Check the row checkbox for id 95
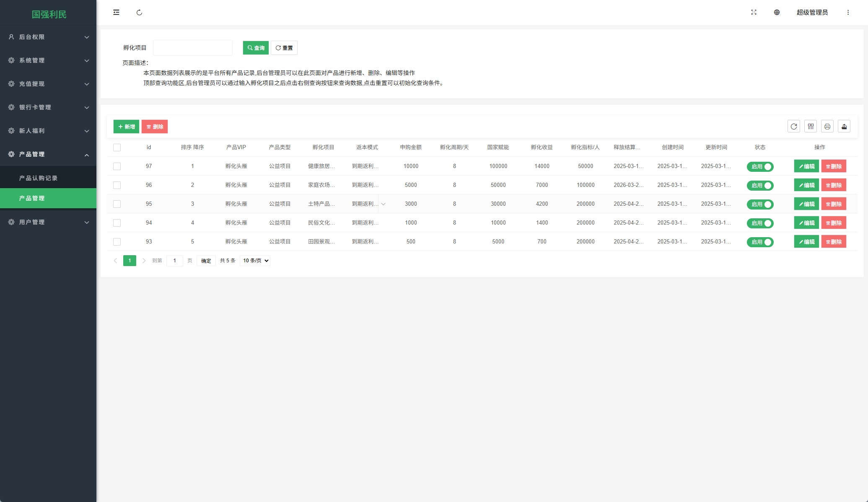 coord(117,204)
